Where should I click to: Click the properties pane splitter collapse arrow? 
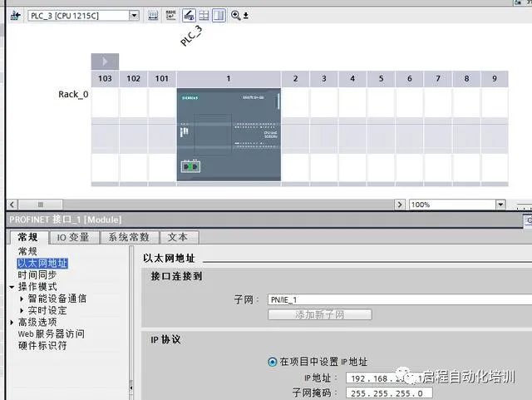131,388
